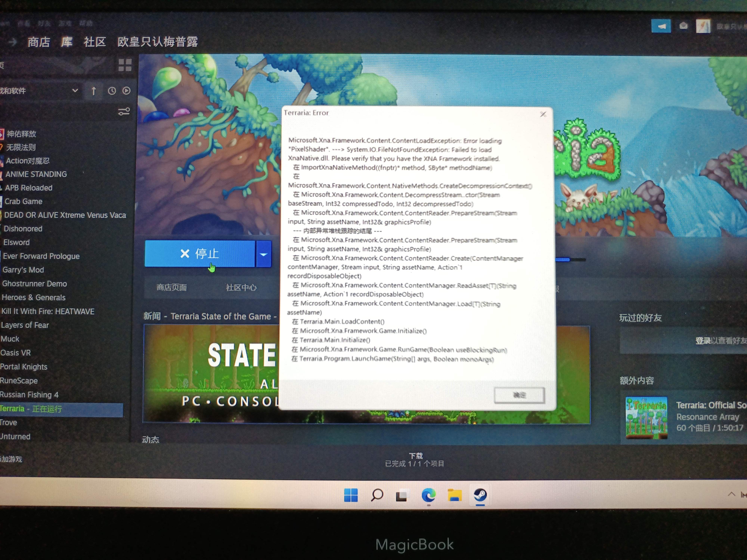Select Dishonored in the library

coord(23,229)
